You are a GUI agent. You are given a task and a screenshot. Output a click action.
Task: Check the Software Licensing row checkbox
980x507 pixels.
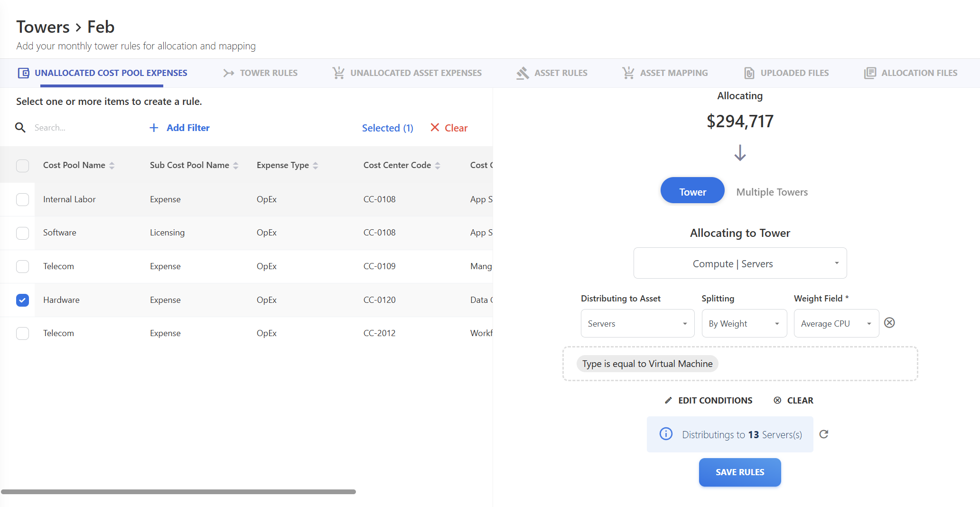click(22, 233)
